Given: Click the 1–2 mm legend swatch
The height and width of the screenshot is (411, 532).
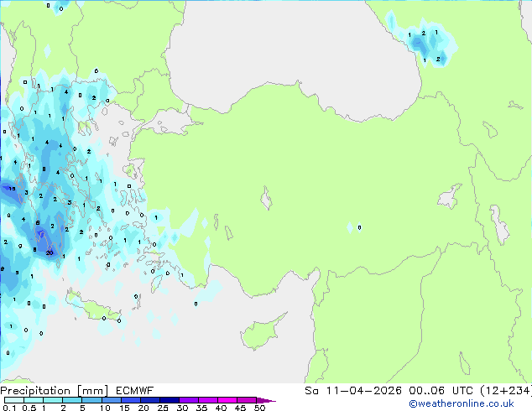Looking at the screenshot, I should tap(53, 400).
